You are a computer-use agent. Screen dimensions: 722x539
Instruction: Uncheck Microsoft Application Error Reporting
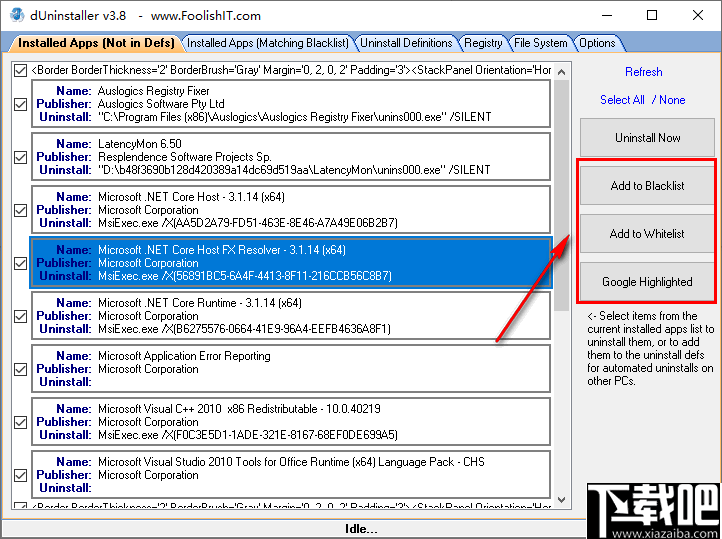click(20, 369)
